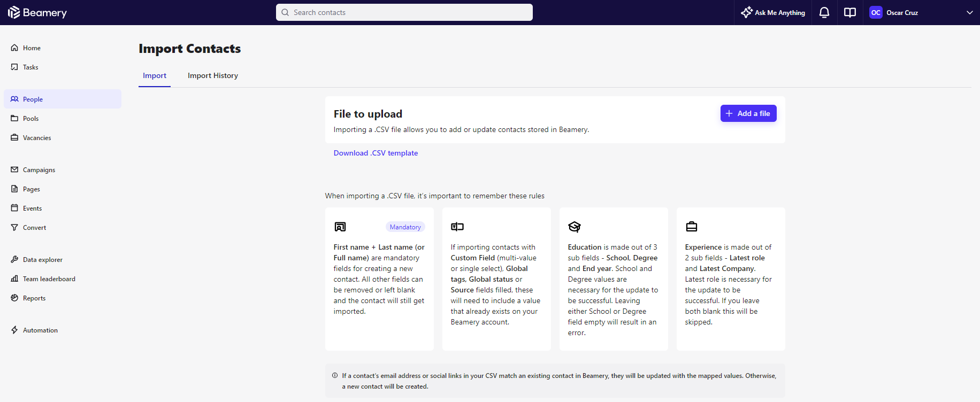The image size is (980, 402).
Task: Open notifications bell
Action: click(824, 12)
